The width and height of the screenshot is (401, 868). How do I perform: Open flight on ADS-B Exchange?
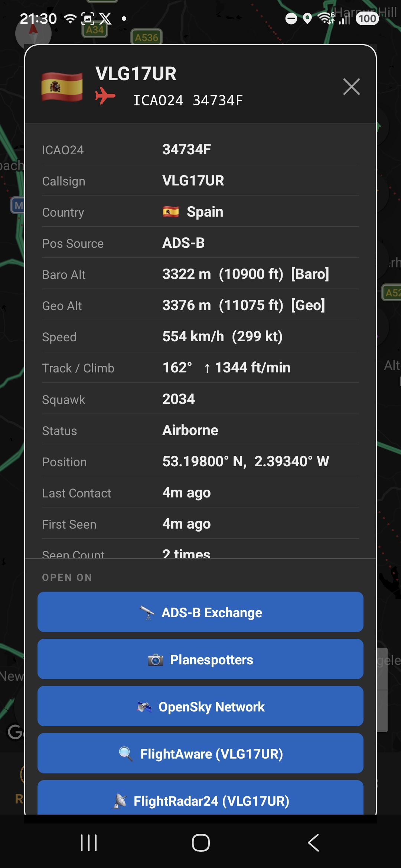[200, 612]
